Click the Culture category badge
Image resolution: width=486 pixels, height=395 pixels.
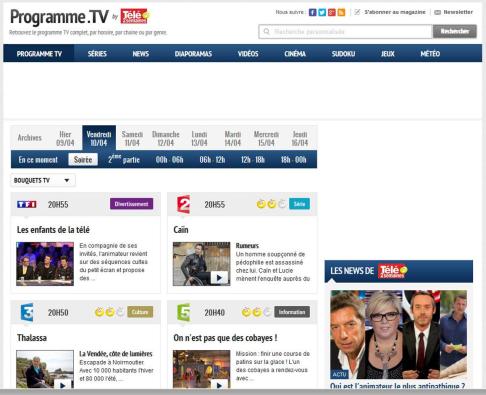click(x=140, y=312)
